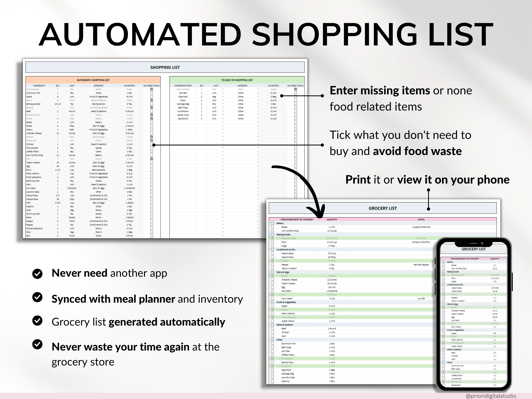532x399 pixels.
Task: Select the GROCERY LIST title bar
Action: click(x=383, y=208)
